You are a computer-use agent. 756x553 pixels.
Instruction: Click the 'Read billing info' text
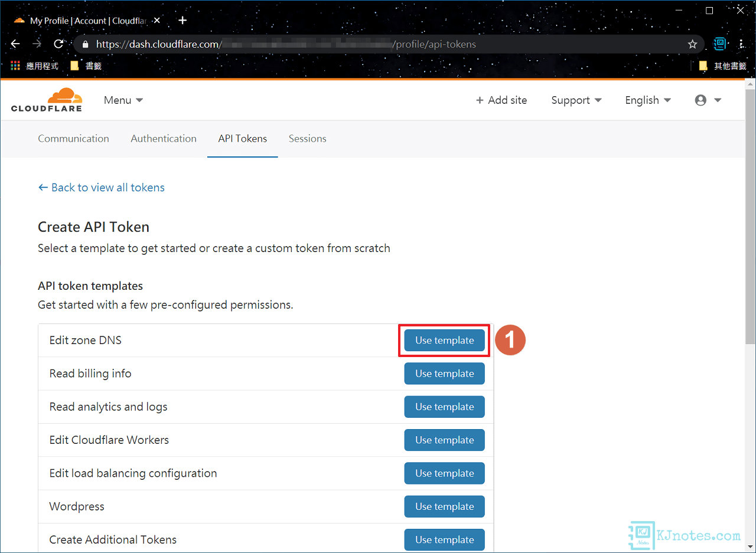pos(90,374)
